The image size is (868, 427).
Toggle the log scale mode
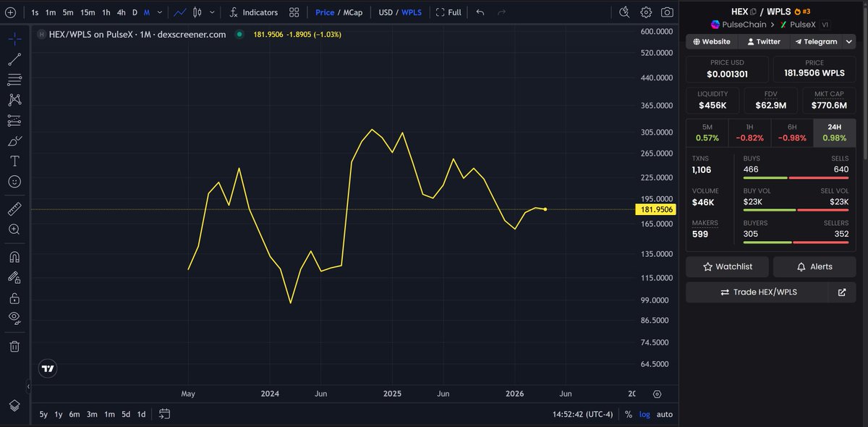pyautogui.click(x=644, y=414)
